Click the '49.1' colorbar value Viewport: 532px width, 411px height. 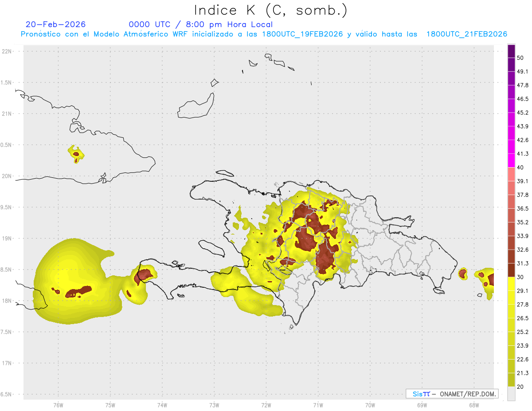pos(523,71)
